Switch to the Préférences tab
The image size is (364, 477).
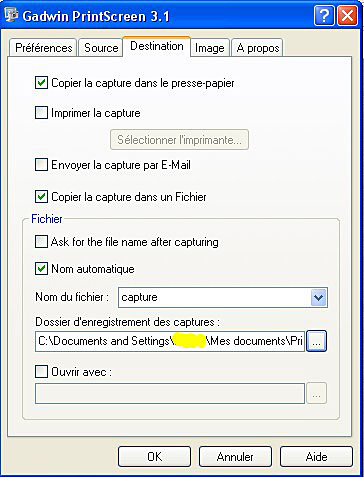pos(43,48)
